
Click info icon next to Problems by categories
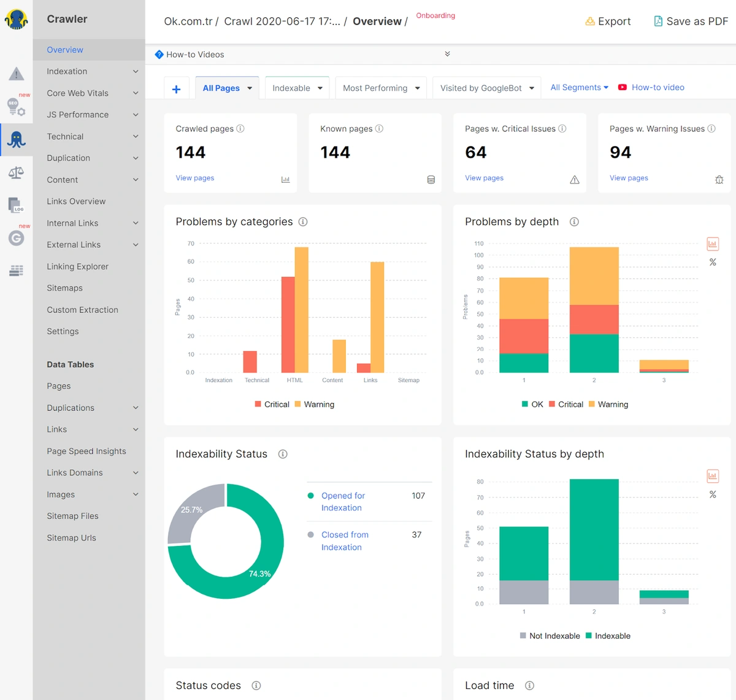(x=303, y=222)
